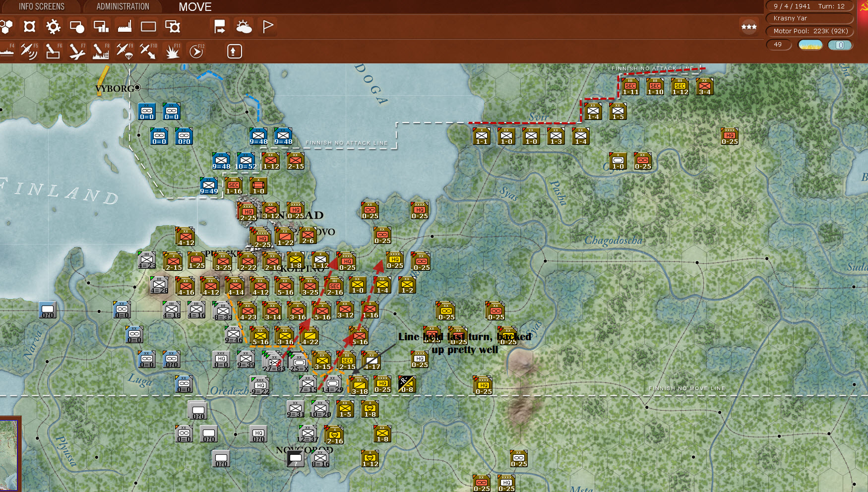Select the German unit labeled 7=15
This screenshot has width=868, height=492.
(308, 384)
